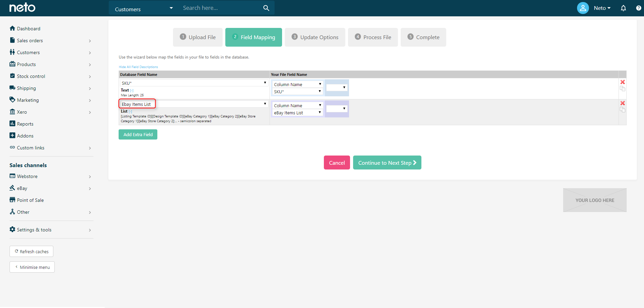The image size is (644, 308).
Task: Open the SKU row Column Name dropdown
Action: (x=297, y=84)
